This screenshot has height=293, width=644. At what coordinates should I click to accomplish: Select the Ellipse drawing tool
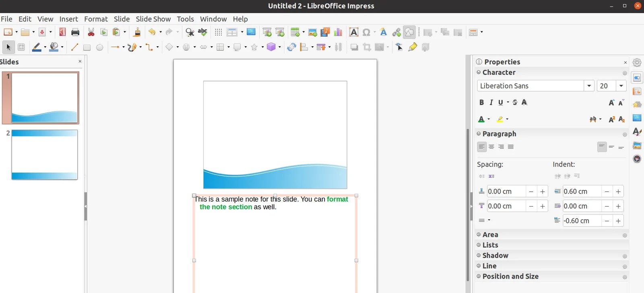point(99,47)
